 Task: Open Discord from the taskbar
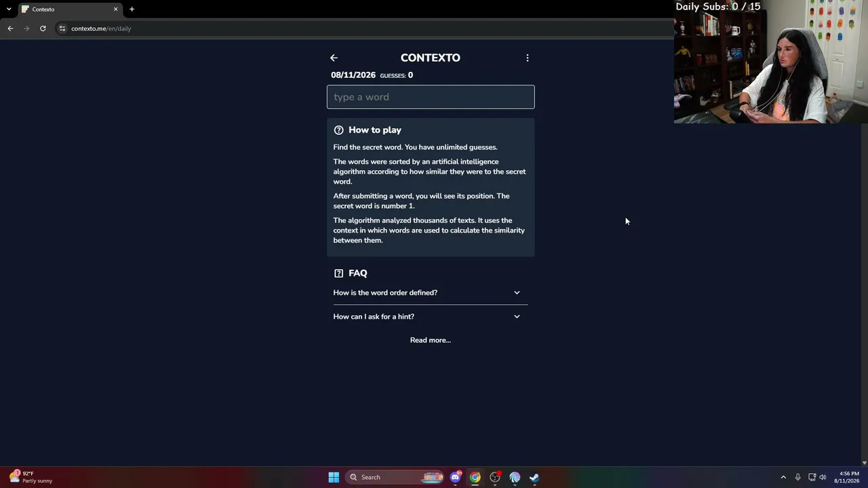455,477
